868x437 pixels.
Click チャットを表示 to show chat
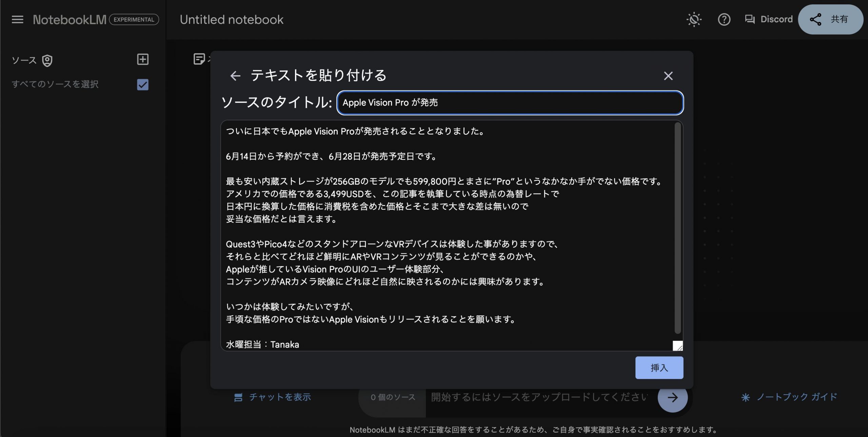[273, 397]
